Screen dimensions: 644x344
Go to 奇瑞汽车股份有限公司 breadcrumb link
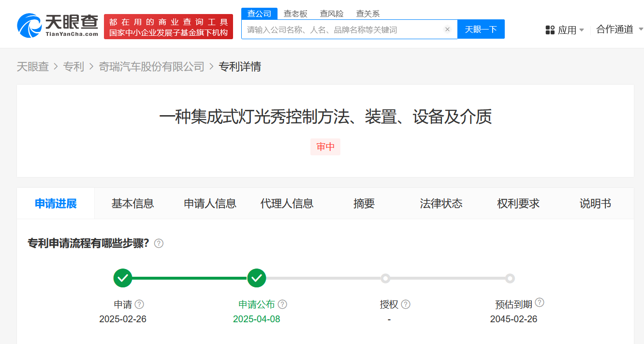[151, 67]
